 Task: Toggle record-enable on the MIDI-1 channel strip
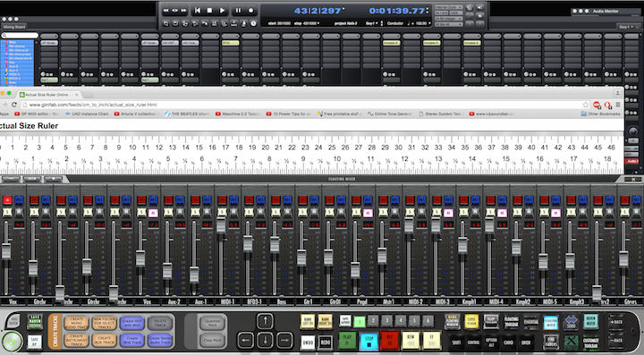point(222,200)
